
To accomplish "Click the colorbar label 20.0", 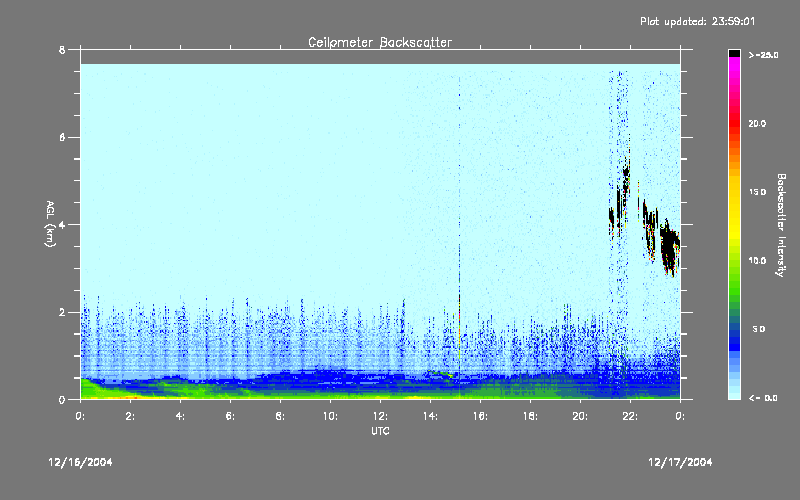I will coord(757,123).
